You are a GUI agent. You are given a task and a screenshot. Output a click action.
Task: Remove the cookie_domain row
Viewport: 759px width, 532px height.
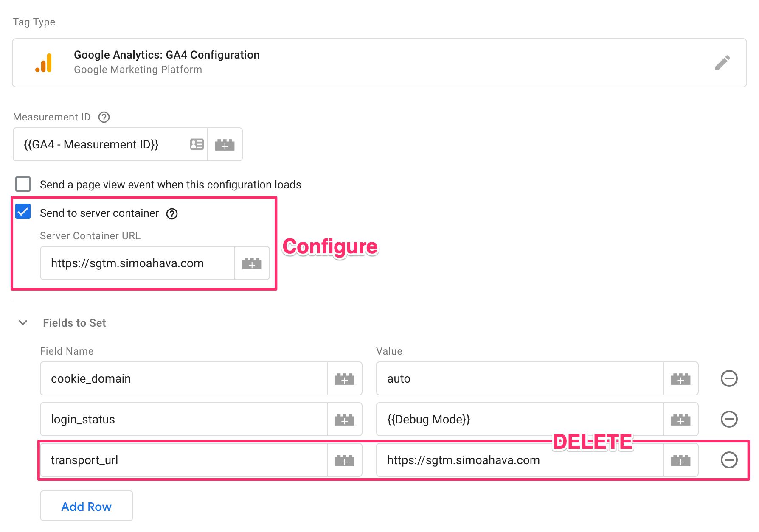[729, 378]
